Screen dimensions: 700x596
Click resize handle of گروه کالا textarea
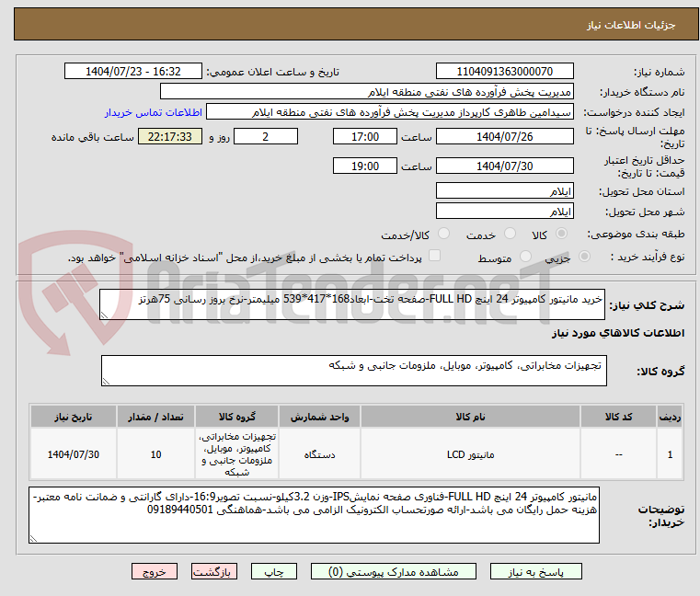click(x=106, y=382)
